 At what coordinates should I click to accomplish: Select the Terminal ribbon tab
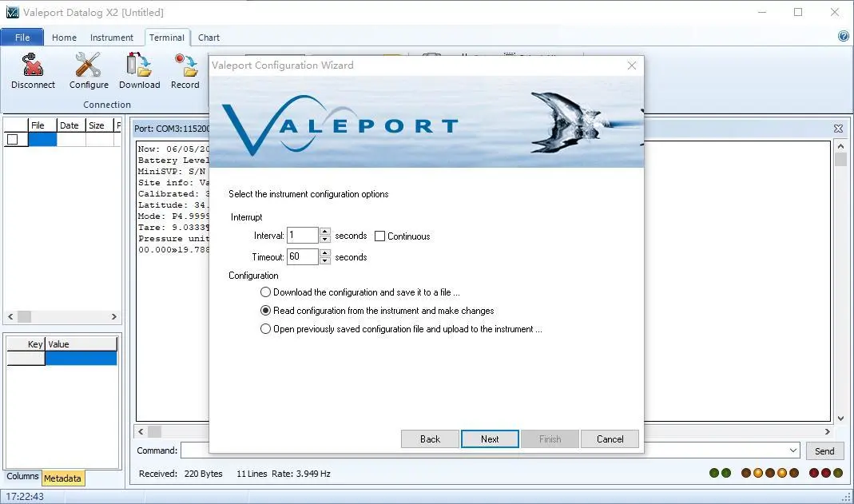click(167, 38)
